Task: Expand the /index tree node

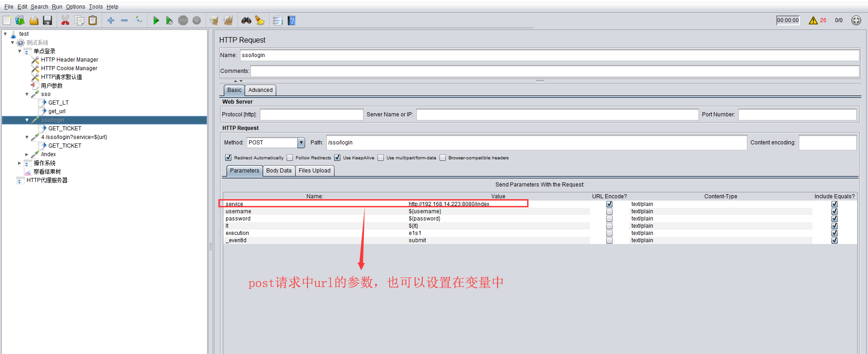Action: (x=27, y=154)
